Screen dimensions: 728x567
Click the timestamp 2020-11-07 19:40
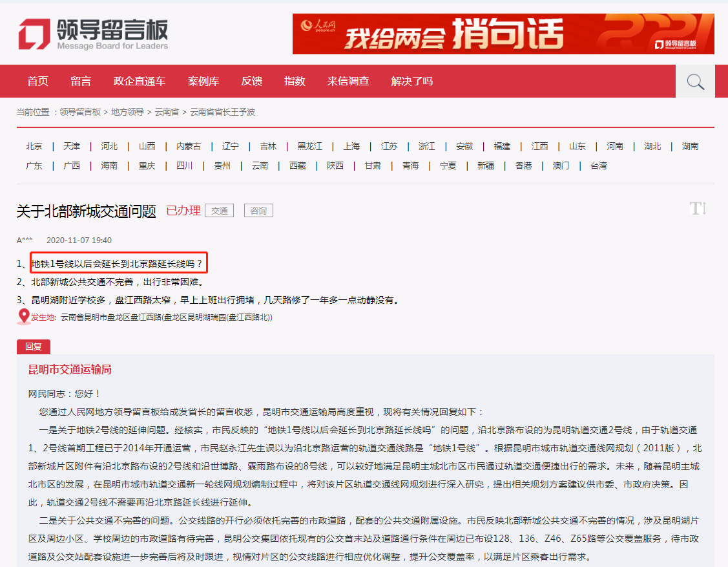[x=79, y=241]
